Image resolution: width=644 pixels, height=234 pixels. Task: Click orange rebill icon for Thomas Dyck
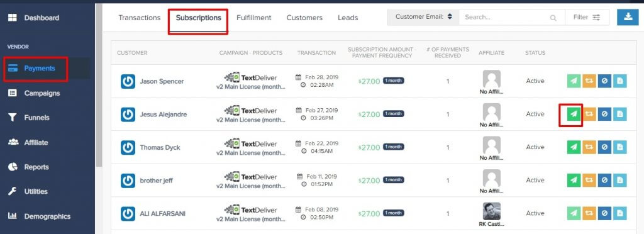[589, 147]
